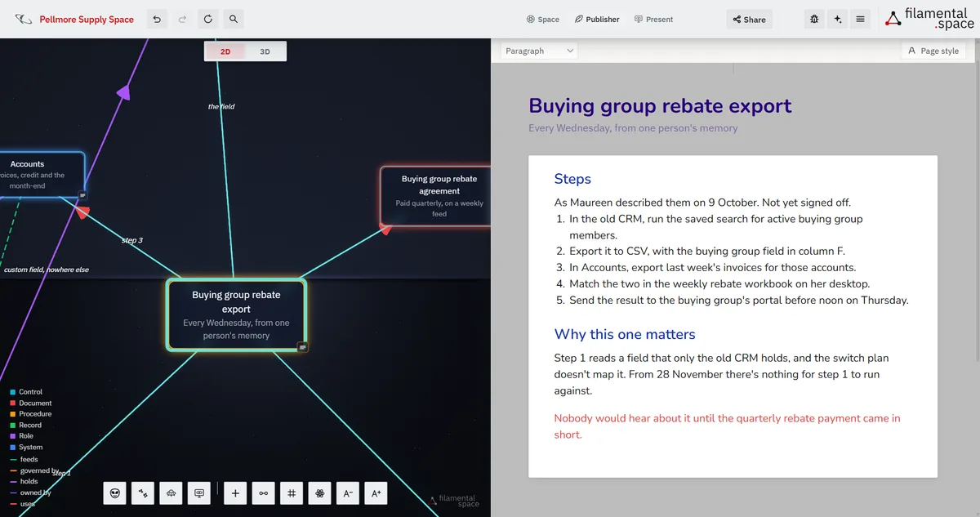Click the holds legend entry
The height and width of the screenshot is (517, 980).
(24, 482)
